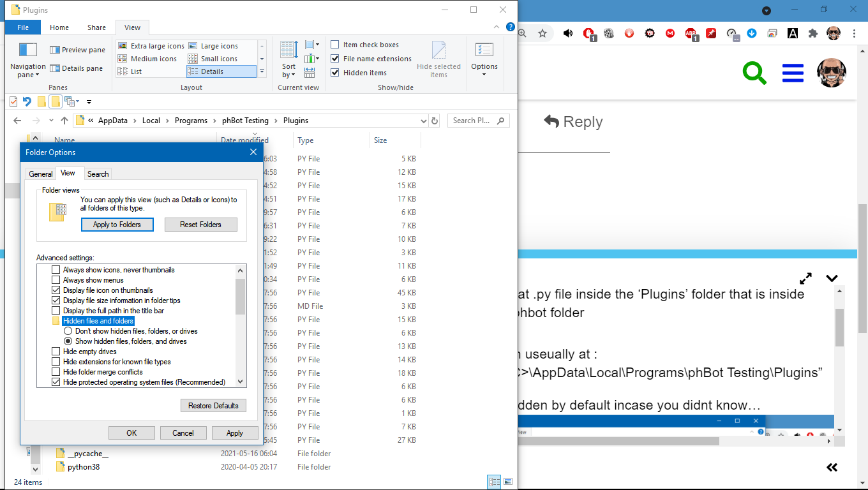This screenshot has width=868, height=490.
Task: Open the blue hamburger menu icon
Action: (793, 73)
